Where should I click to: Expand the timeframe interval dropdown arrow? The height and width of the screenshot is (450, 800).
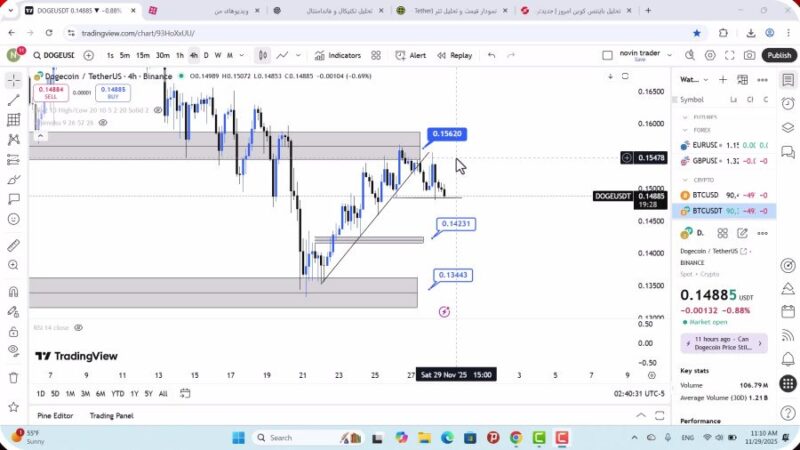242,55
